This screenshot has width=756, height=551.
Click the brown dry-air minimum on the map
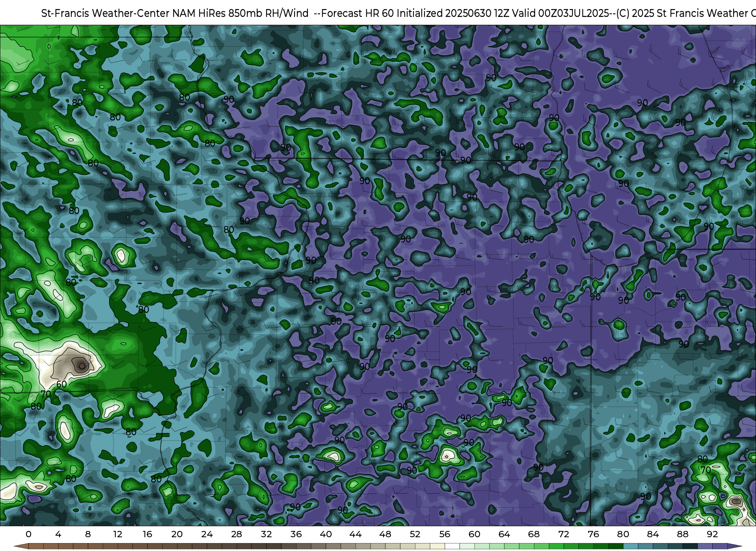82,366
